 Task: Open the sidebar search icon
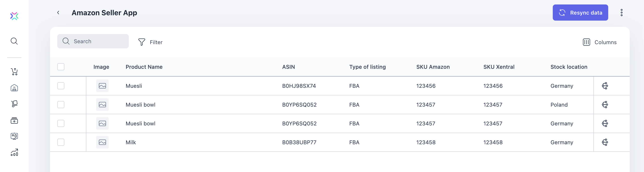pyautogui.click(x=14, y=41)
